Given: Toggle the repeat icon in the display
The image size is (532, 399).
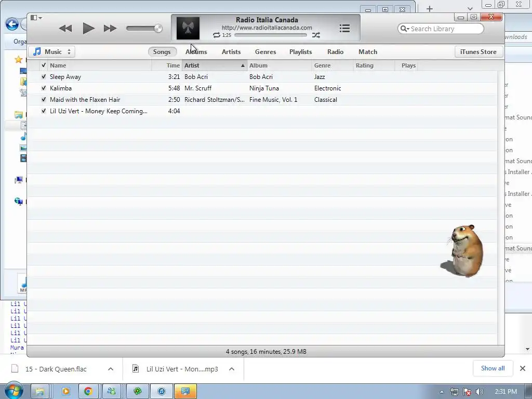Looking at the screenshot, I should point(217,35).
